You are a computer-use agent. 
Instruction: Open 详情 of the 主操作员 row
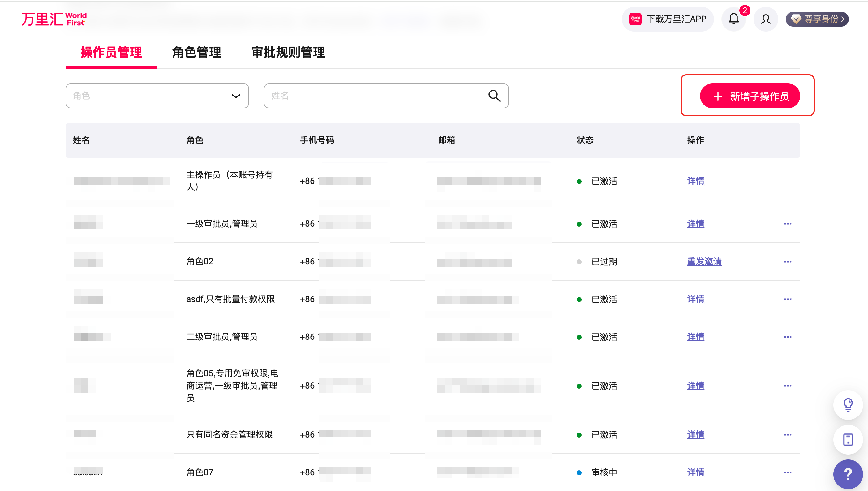[x=695, y=181]
